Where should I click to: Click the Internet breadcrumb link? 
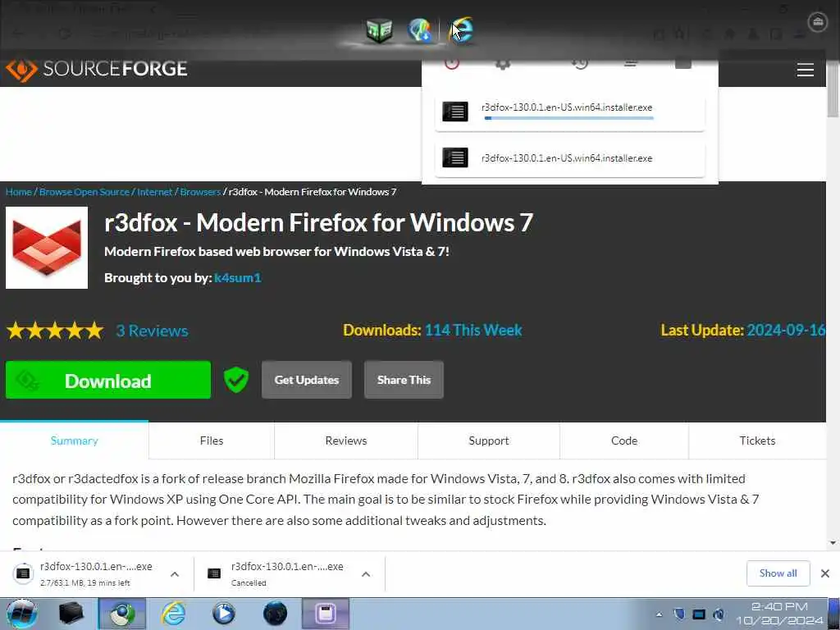(x=155, y=192)
